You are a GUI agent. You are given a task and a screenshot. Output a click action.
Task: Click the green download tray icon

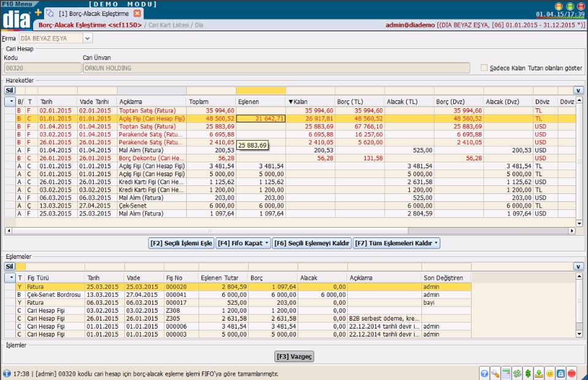point(539,374)
